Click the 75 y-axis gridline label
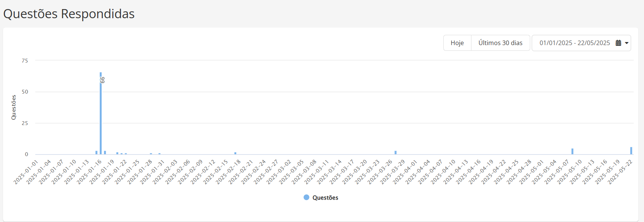Image resolution: width=644 pixels, height=222 pixels. tap(25, 61)
